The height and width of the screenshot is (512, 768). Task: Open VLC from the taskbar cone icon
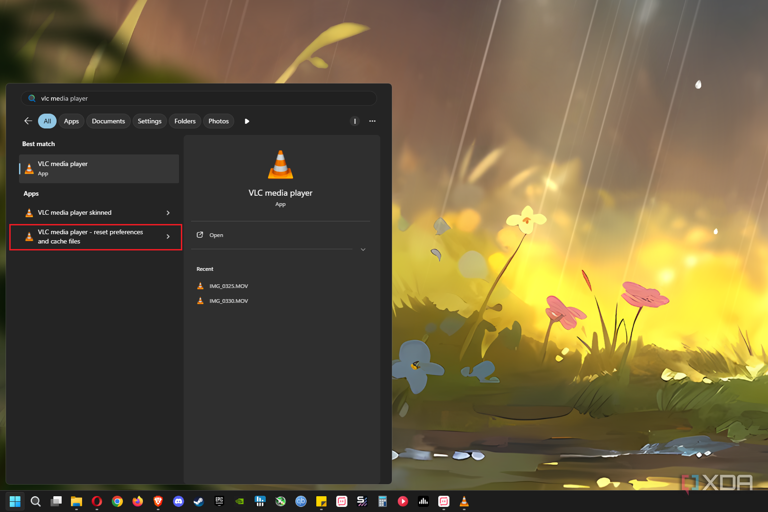point(464,501)
